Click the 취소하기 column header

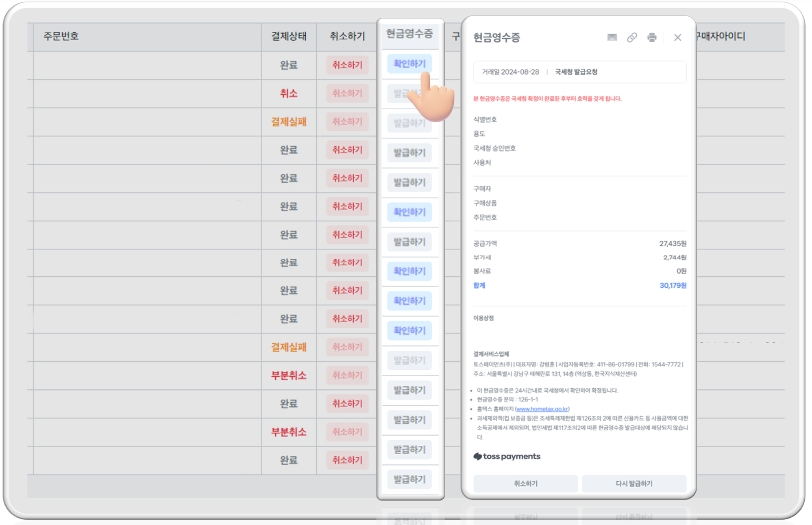point(347,36)
